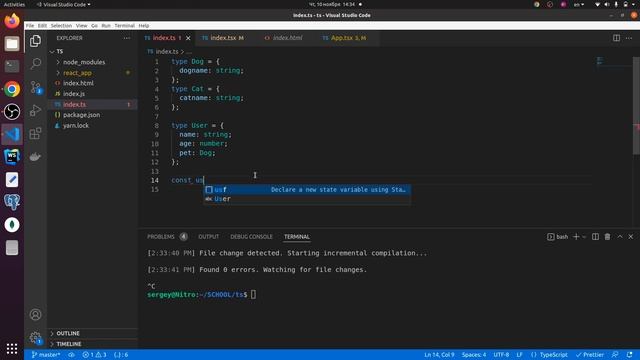Open errors and warnings status item

pyautogui.click(x=94, y=355)
